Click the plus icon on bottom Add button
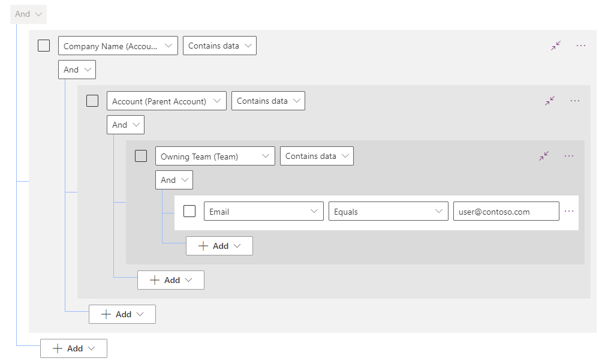The width and height of the screenshot is (599, 364). coord(58,348)
